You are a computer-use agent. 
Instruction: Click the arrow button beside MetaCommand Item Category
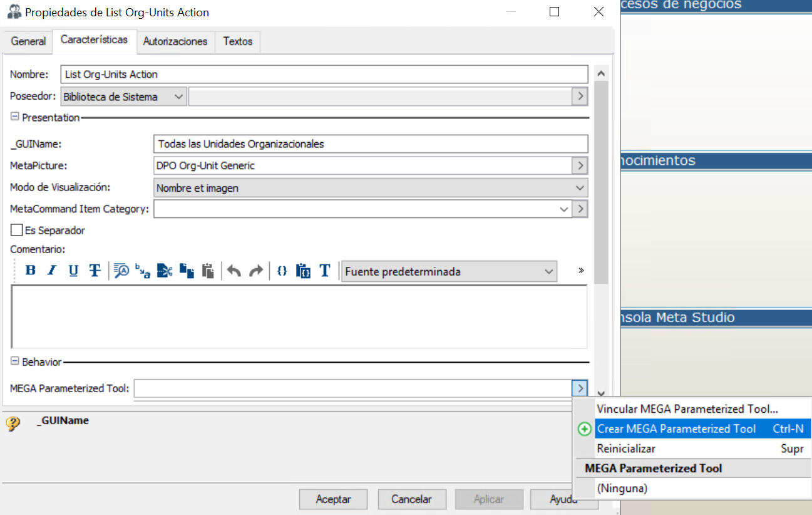coord(580,209)
